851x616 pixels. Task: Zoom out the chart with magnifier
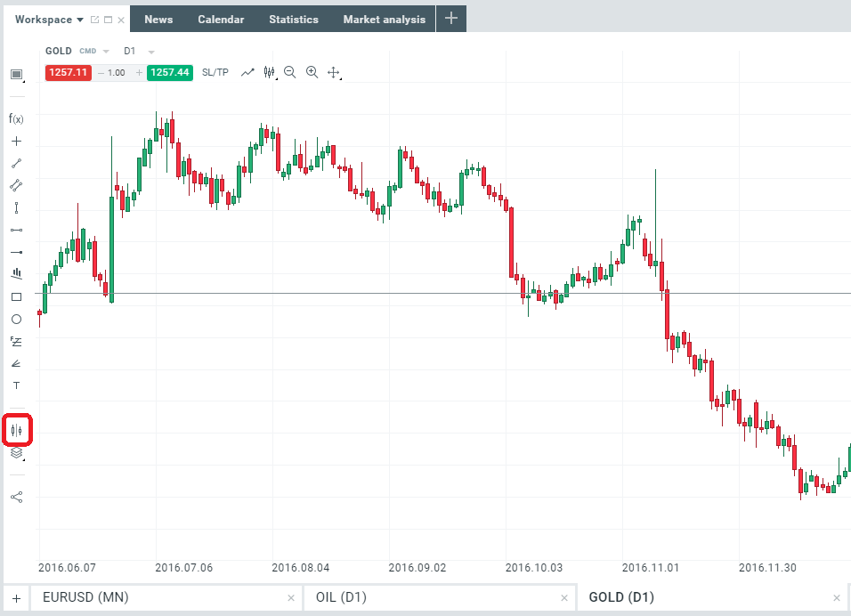tap(290, 72)
